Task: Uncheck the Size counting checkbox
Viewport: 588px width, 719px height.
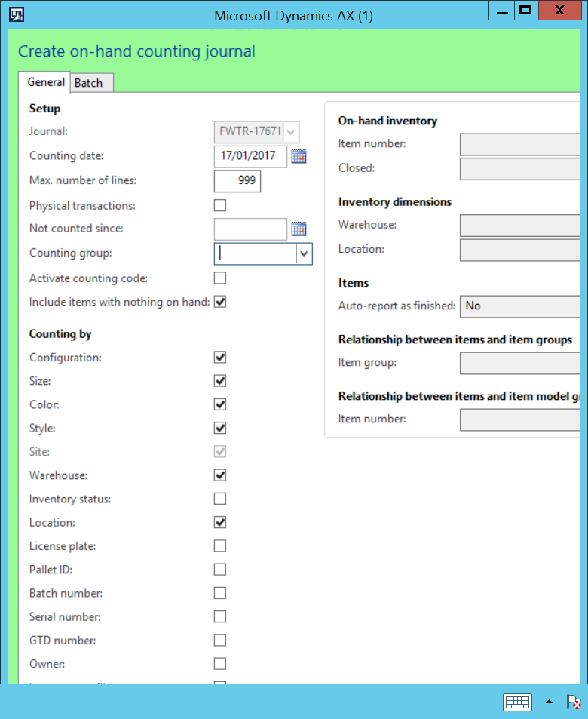Action: 220,381
